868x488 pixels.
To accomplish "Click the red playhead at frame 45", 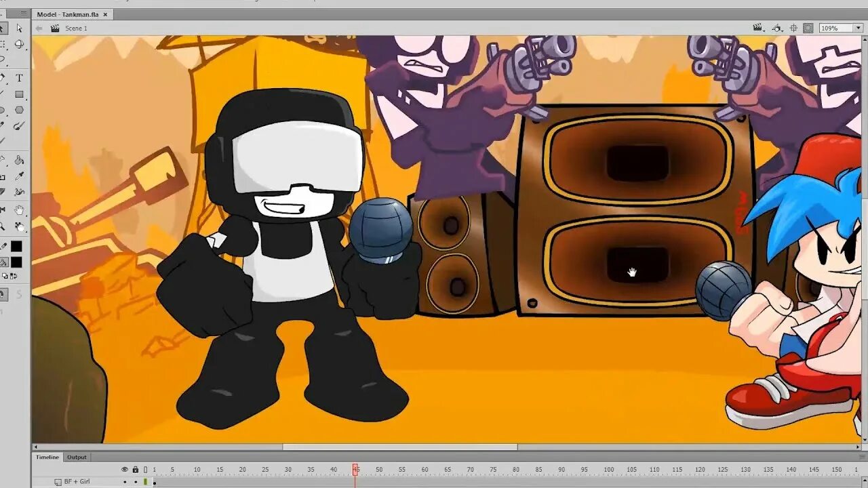I will [x=355, y=468].
